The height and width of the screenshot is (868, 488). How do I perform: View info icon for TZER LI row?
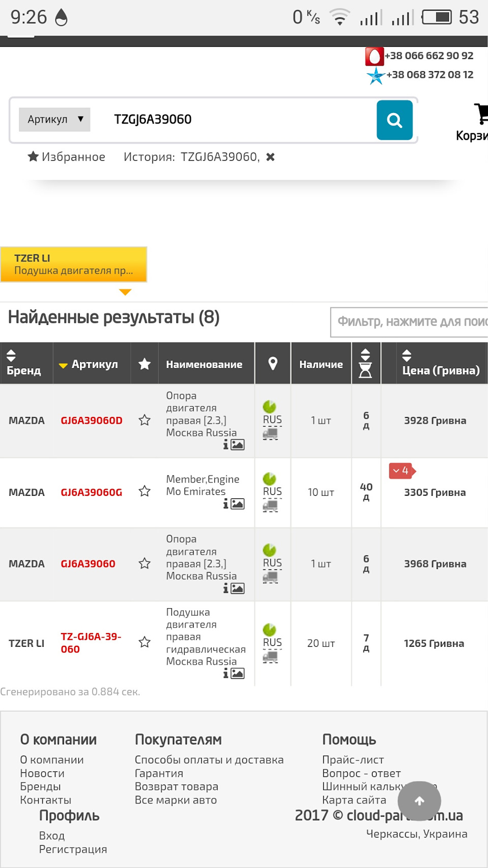[226, 674]
